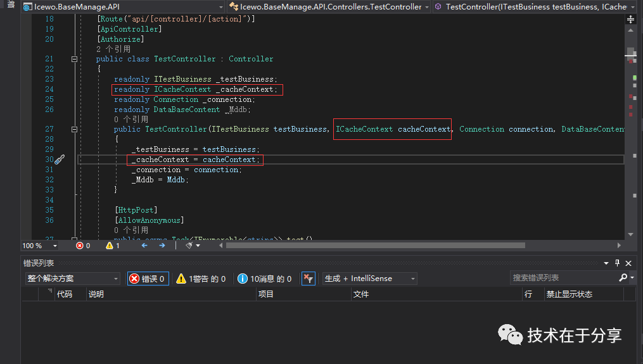
Task: Open the 整个解决方案 scope dropdown
Action: pyautogui.click(x=73, y=279)
